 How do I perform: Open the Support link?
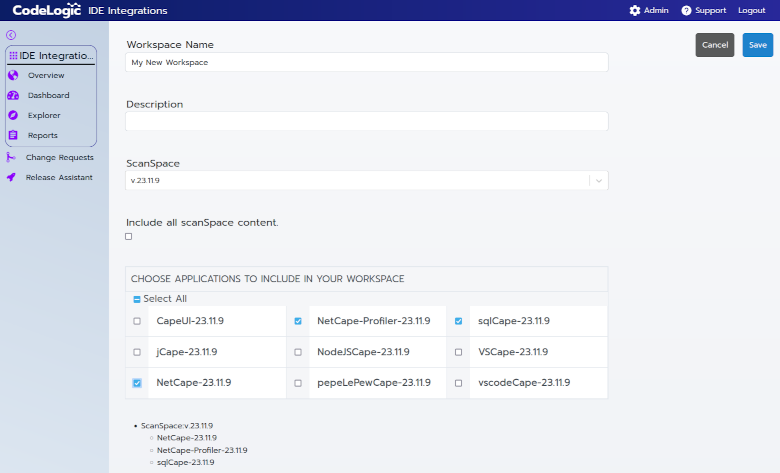[x=704, y=10]
